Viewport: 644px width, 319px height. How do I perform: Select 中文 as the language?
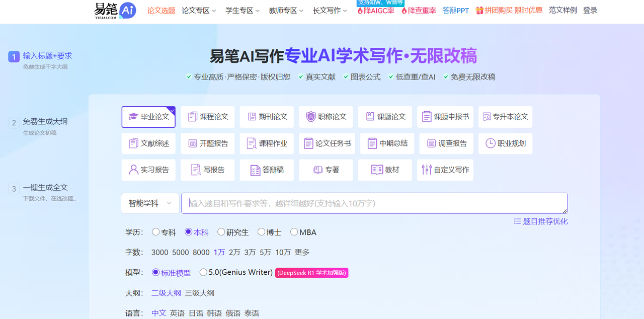[159, 313]
